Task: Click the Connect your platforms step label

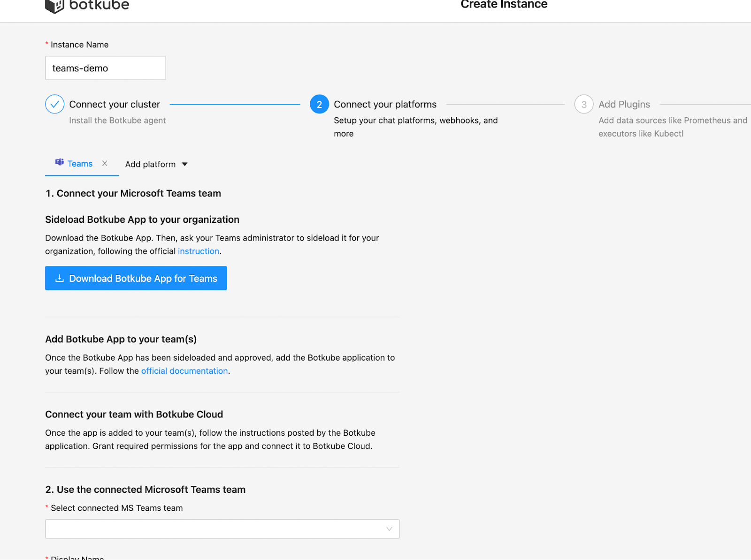Action: [x=385, y=104]
